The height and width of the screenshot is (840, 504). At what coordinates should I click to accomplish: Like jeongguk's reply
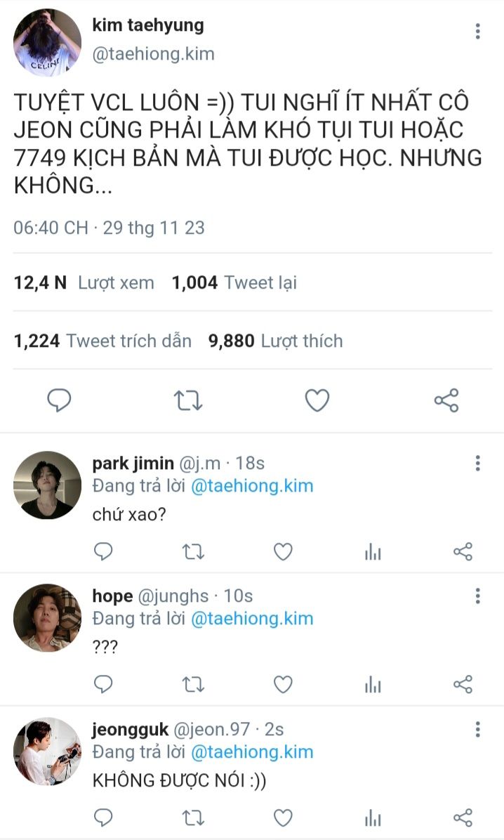pos(283,818)
